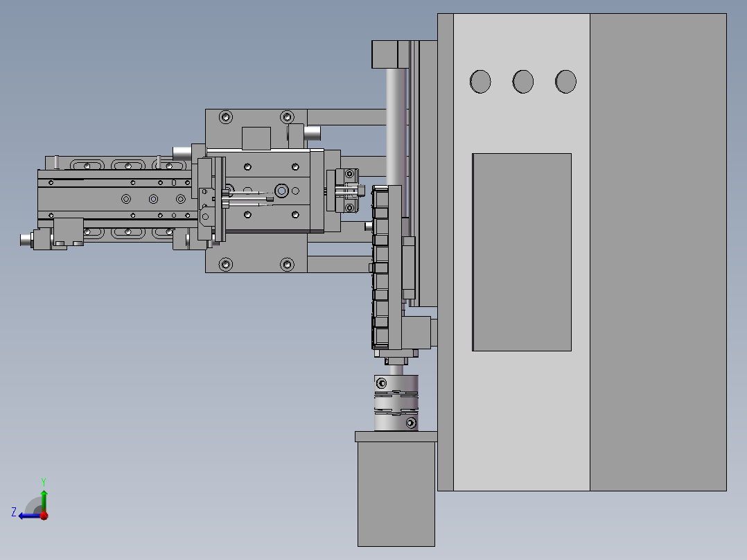Select the small square block on the mounting plate

256,139
